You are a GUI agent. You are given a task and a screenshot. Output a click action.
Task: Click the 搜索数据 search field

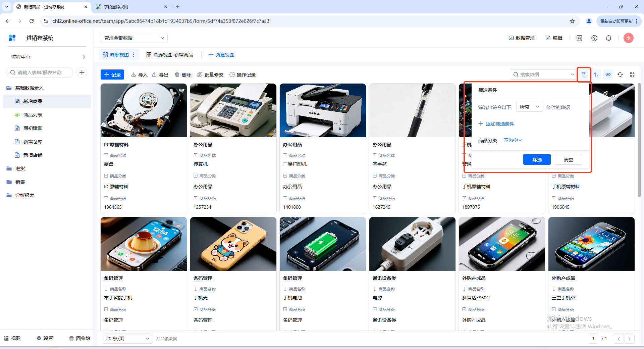point(542,74)
